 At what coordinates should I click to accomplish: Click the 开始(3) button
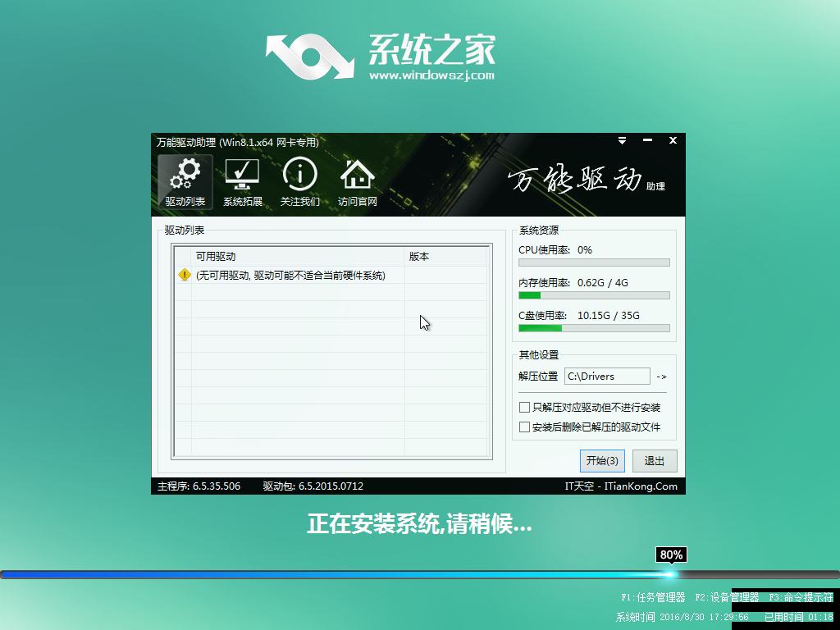[x=602, y=461]
